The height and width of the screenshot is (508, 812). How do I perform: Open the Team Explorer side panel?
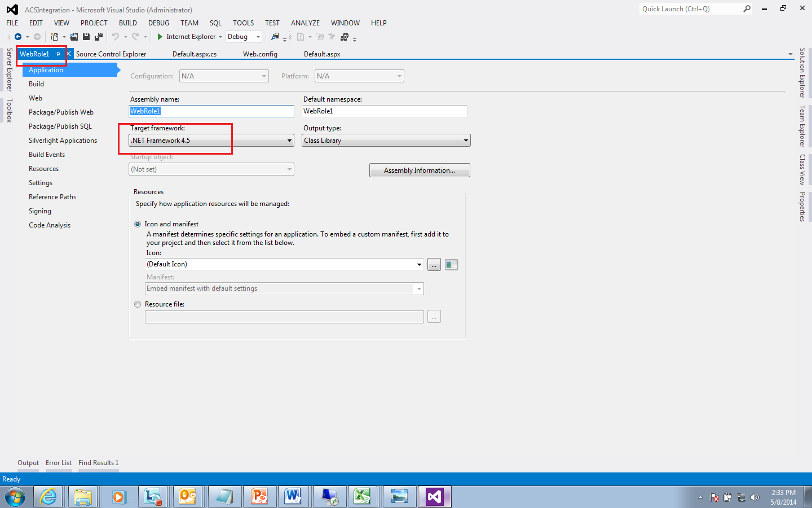coord(802,126)
